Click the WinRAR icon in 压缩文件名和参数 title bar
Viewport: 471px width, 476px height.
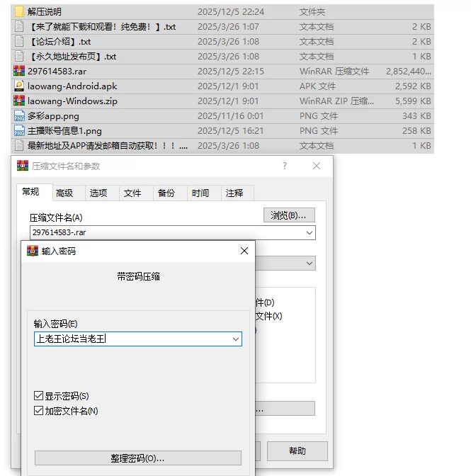pos(23,166)
